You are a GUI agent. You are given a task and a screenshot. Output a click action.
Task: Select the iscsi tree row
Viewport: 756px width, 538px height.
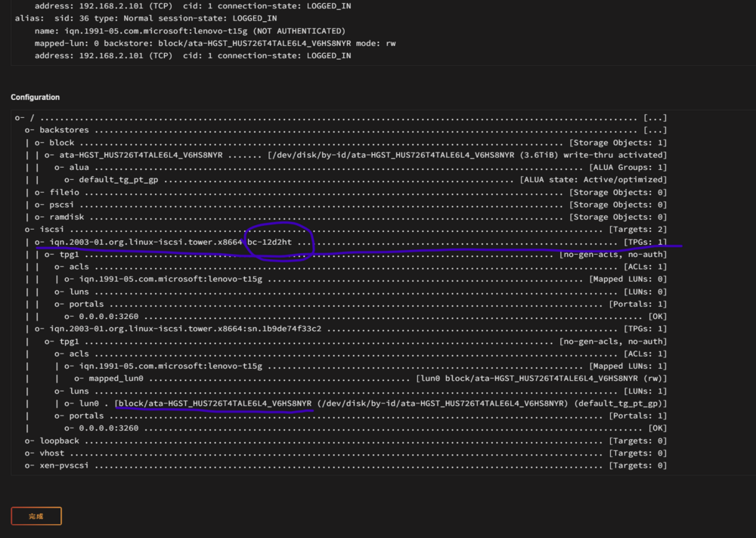pos(345,230)
